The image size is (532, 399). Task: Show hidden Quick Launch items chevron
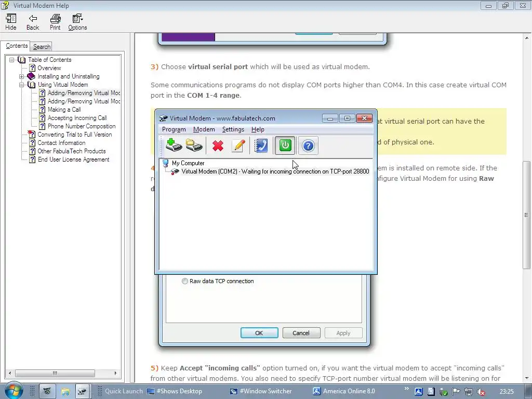[x=406, y=389]
